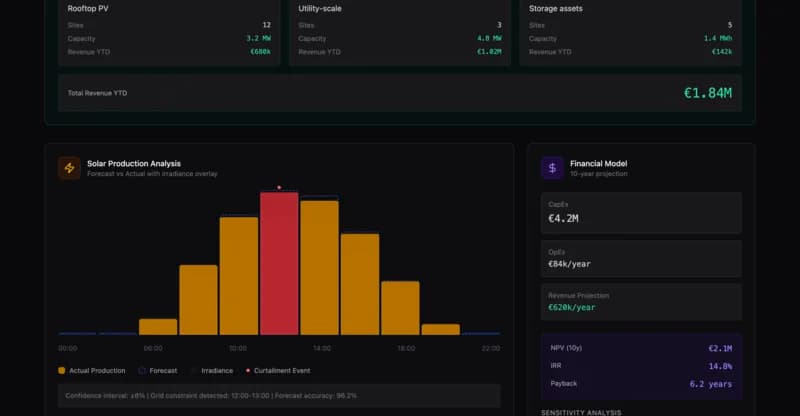Click the Total Revenue YTD row
Viewport: 800px width, 416px height.
click(x=399, y=93)
